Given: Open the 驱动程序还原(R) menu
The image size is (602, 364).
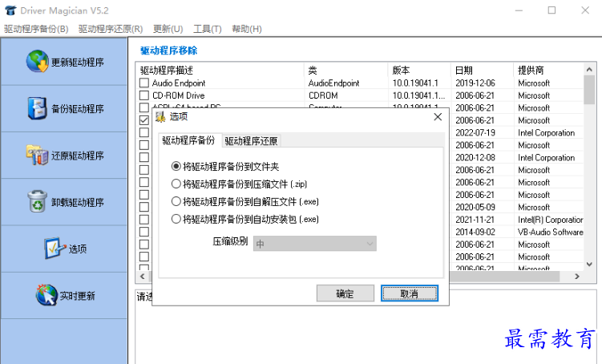Looking at the screenshot, I should (111, 29).
